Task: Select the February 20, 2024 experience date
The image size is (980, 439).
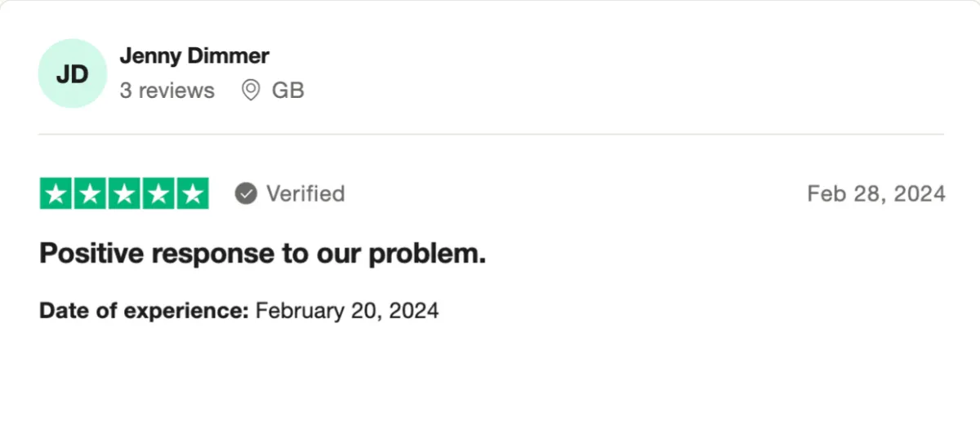Action: (x=347, y=311)
